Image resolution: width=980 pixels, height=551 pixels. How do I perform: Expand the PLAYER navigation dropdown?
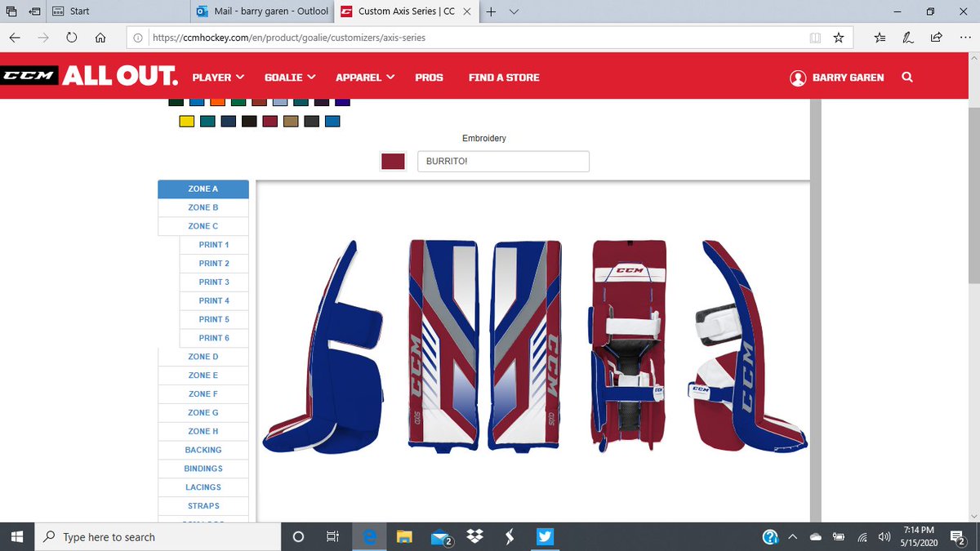point(218,78)
